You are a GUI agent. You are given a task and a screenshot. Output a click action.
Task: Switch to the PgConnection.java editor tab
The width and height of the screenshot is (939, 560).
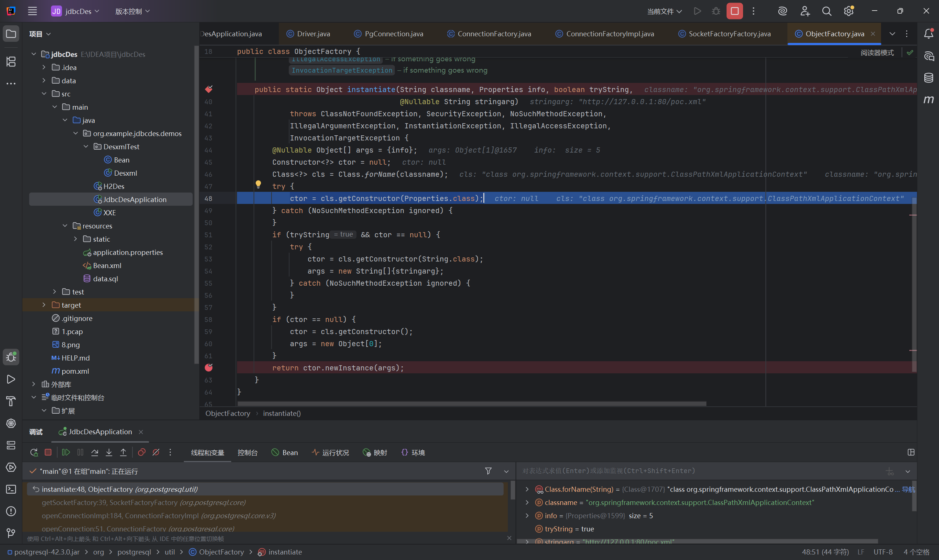coord(393,34)
